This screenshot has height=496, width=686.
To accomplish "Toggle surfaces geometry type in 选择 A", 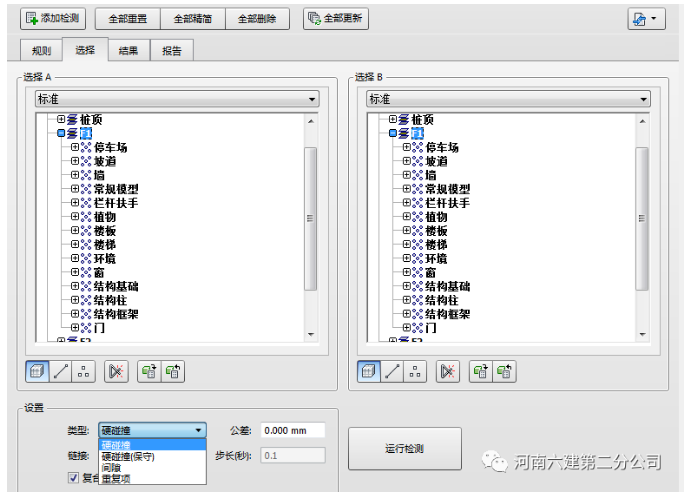I will (37, 372).
